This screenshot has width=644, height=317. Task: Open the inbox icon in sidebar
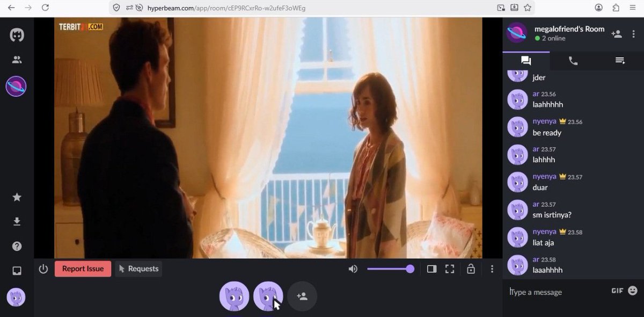click(x=17, y=271)
